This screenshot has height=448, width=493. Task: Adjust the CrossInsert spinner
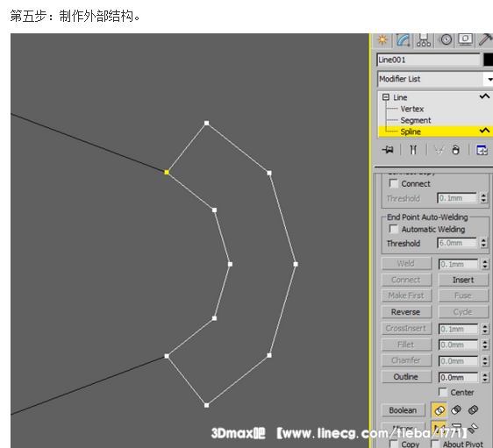pyautogui.click(x=485, y=329)
